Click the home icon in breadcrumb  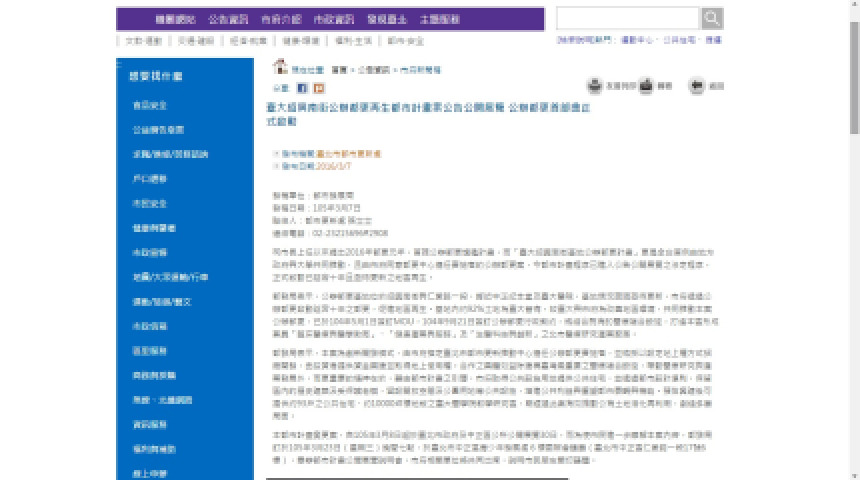(280, 68)
